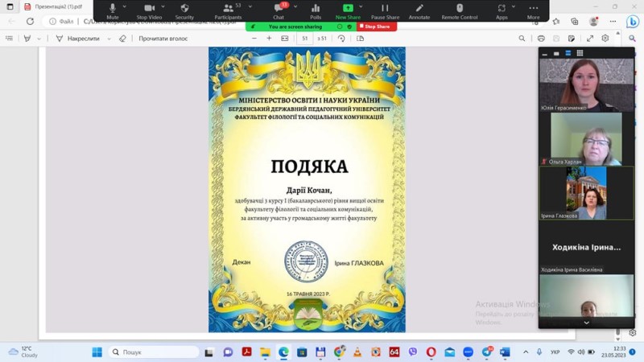Toggle the PDF table of contents pane
The height and width of the screenshot is (362, 644).
point(9,38)
